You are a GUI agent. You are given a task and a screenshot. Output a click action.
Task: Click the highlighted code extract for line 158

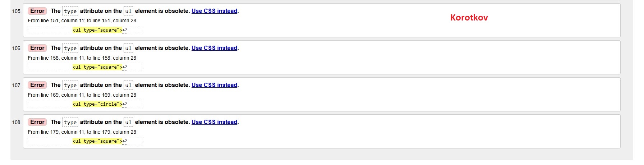[97, 67]
